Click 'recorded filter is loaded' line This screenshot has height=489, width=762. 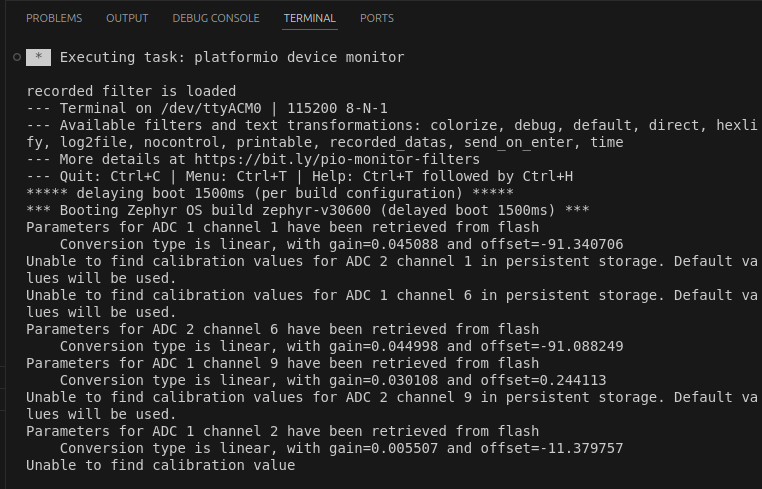[x=131, y=91]
